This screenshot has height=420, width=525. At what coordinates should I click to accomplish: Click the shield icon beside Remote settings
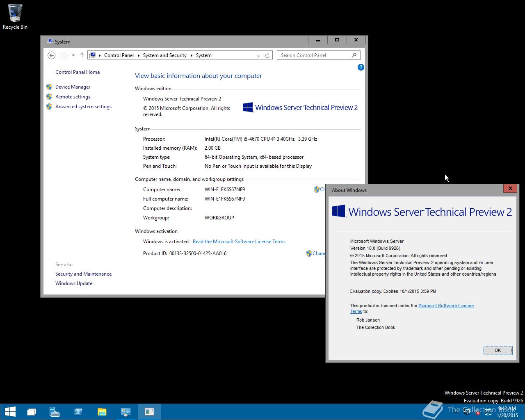(49, 97)
